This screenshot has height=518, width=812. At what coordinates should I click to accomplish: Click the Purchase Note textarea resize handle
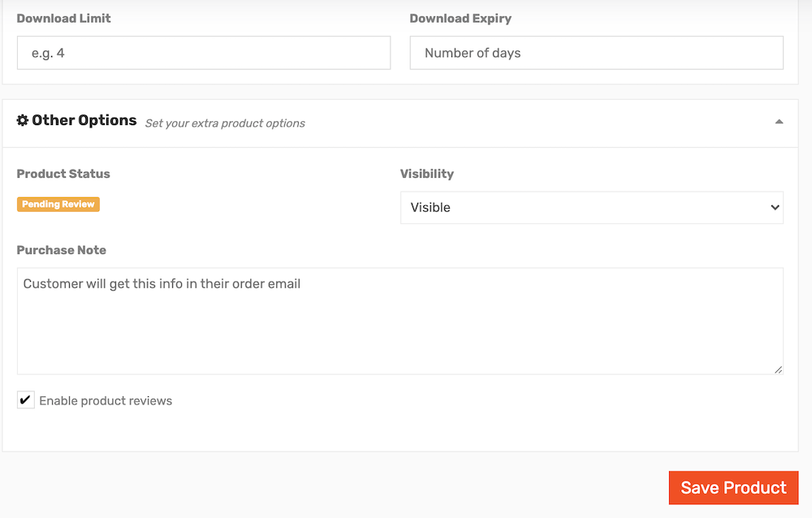[778, 369]
